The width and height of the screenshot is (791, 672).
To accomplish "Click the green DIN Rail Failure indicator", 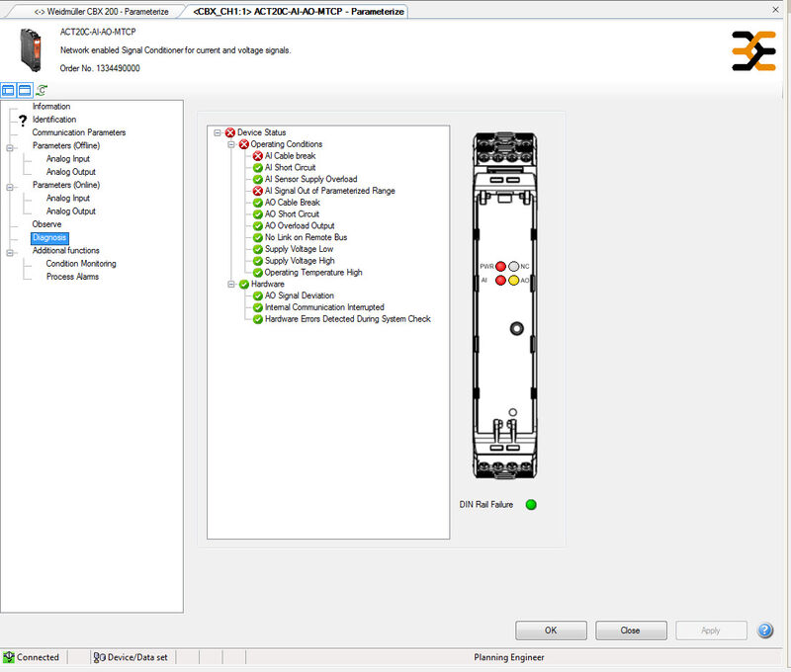I will pos(531,505).
